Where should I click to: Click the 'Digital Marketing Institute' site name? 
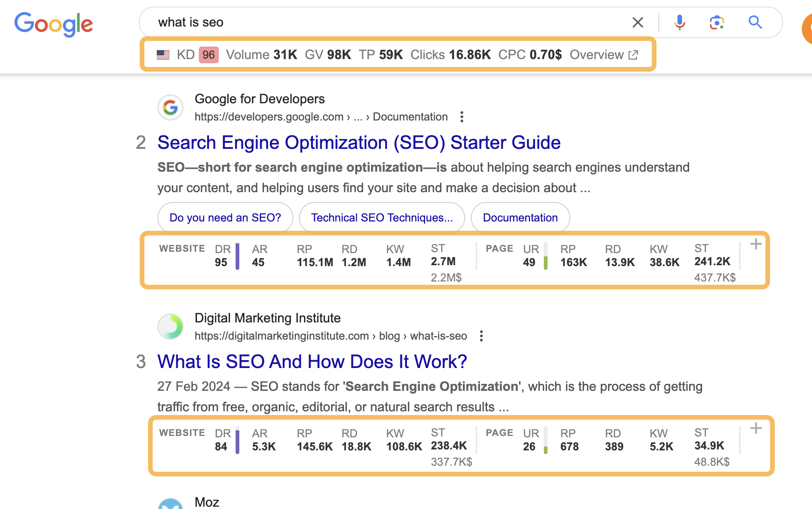point(268,318)
